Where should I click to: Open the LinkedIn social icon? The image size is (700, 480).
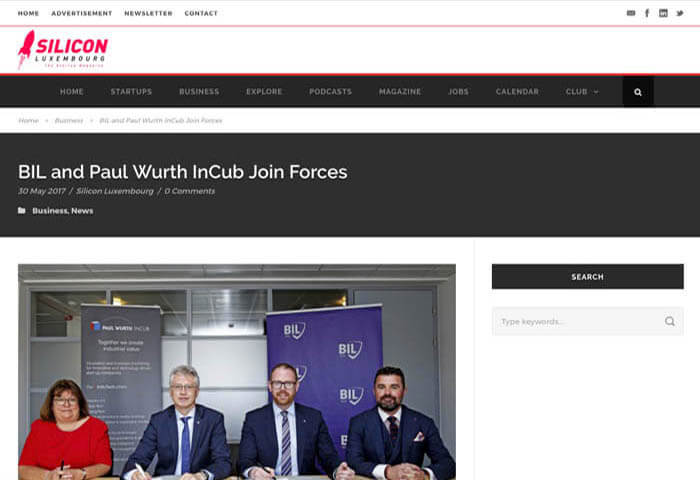[x=663, y=13]
